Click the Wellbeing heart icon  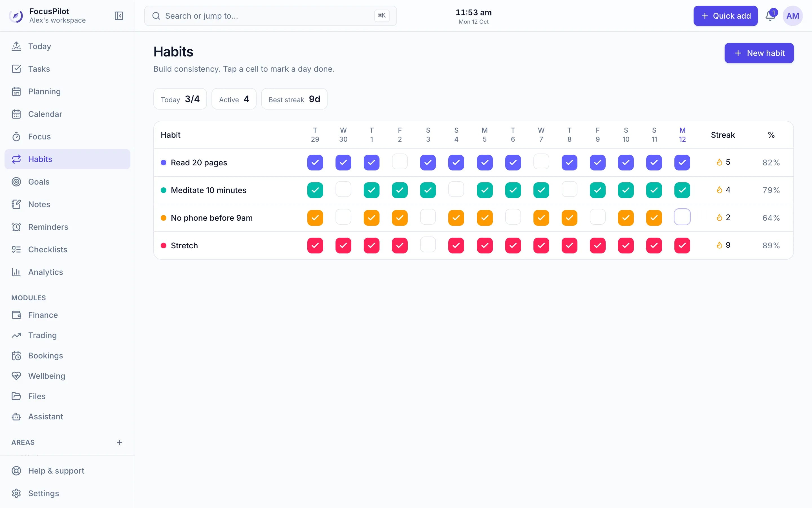click(x=16, y=376)
